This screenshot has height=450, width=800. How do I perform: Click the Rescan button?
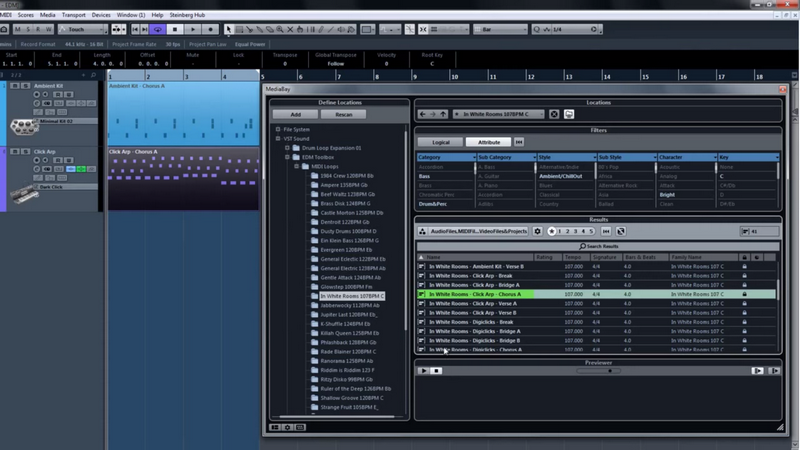click(343, 114)
